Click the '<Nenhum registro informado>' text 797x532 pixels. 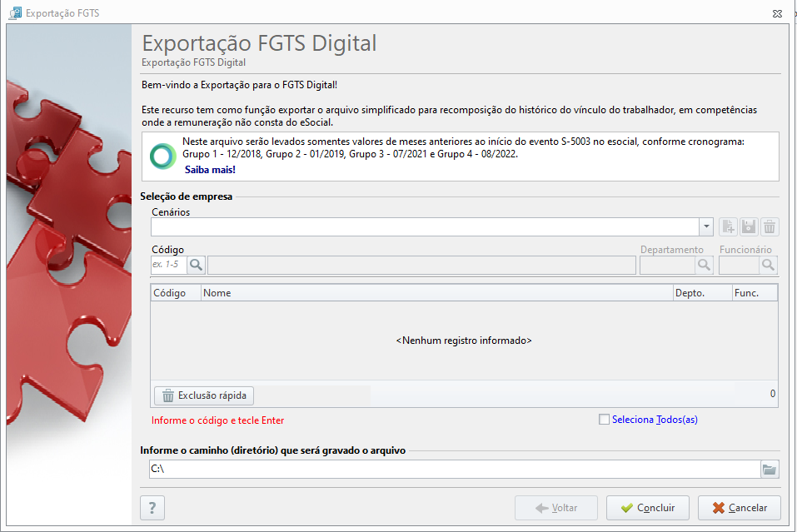[464, 341]
